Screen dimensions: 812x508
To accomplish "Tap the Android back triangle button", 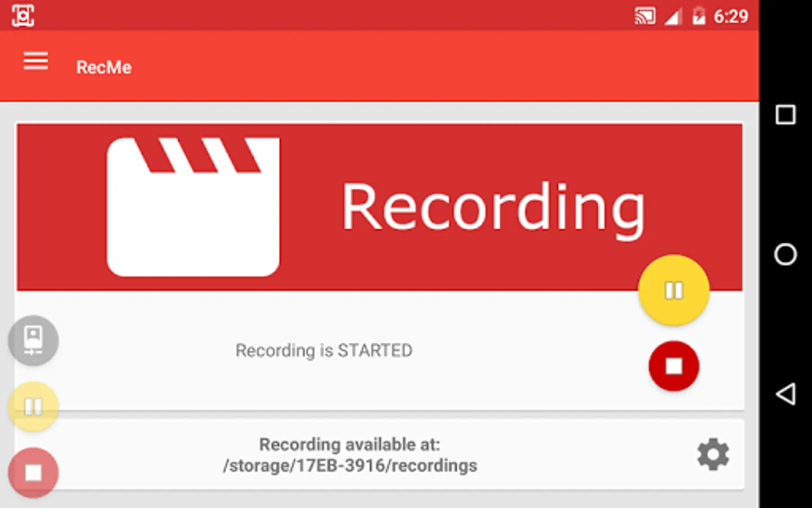I will [x=785, y=393].
